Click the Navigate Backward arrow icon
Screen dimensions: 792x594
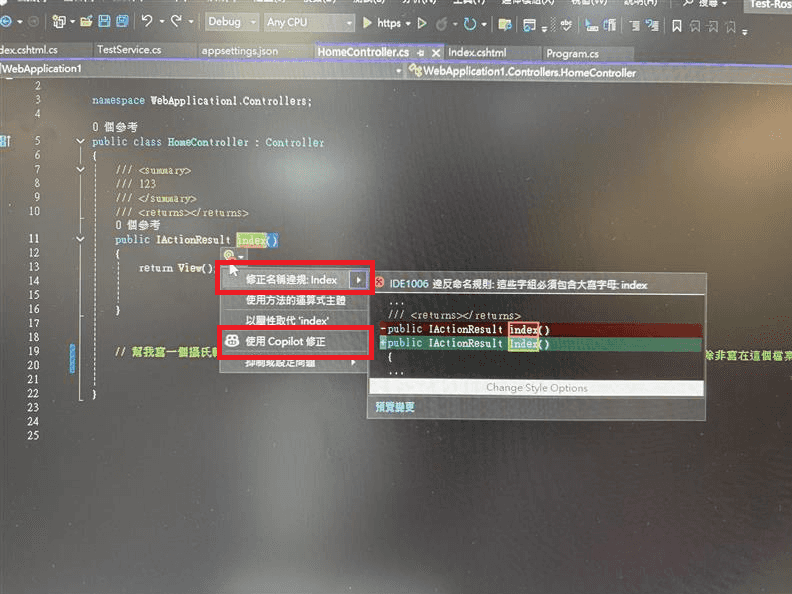[6, 22]
